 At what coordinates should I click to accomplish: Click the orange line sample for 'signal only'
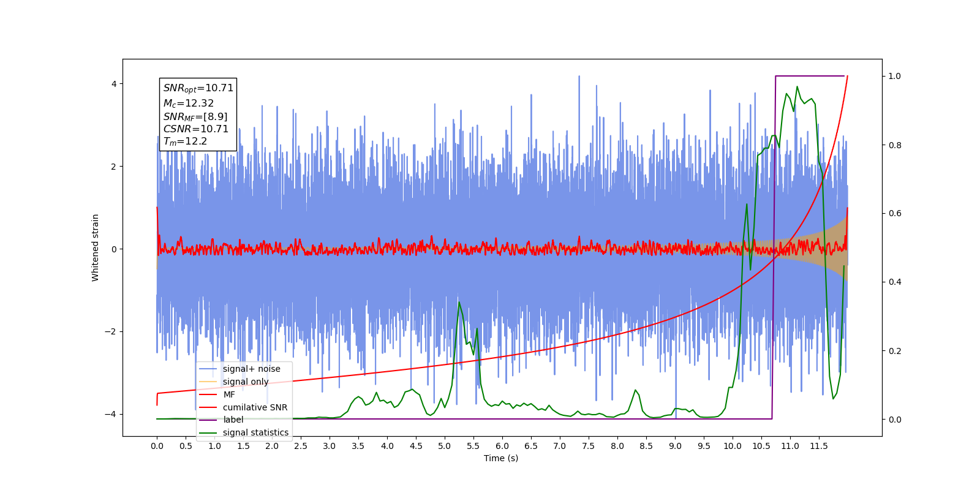point(208,382)
